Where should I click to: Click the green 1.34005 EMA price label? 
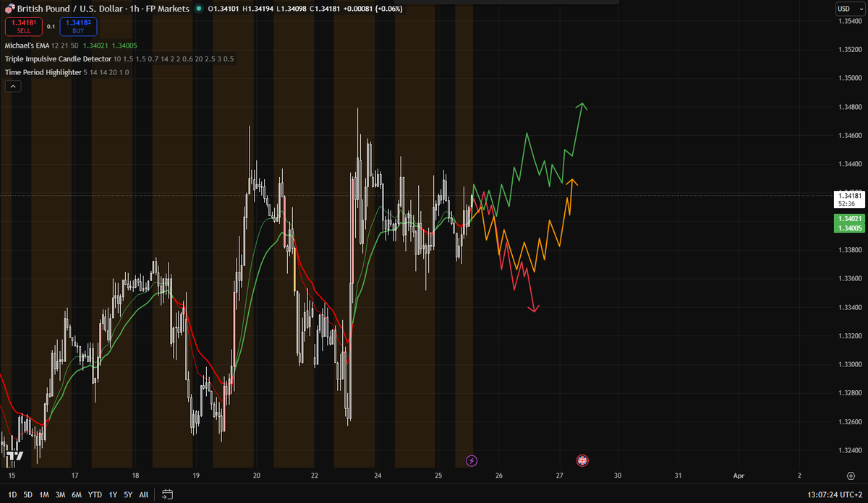pyautogui.click(x=850, y=228)
